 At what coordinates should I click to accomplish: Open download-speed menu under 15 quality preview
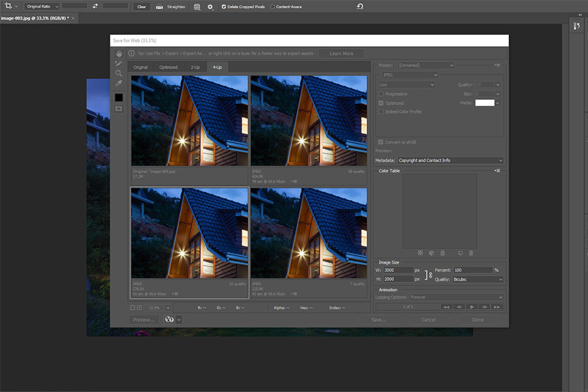[x=175, y=294]
